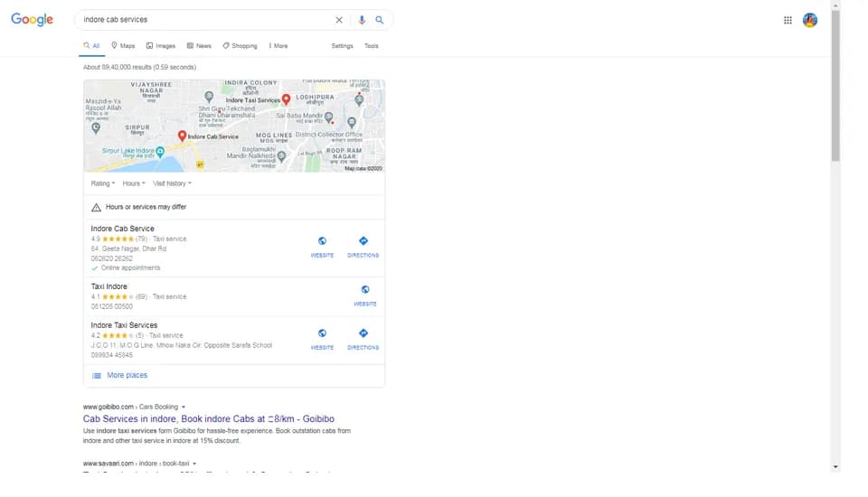This screenshot has height=497, width=868.
Task: Open search Tools
Action: pos(372,46)
